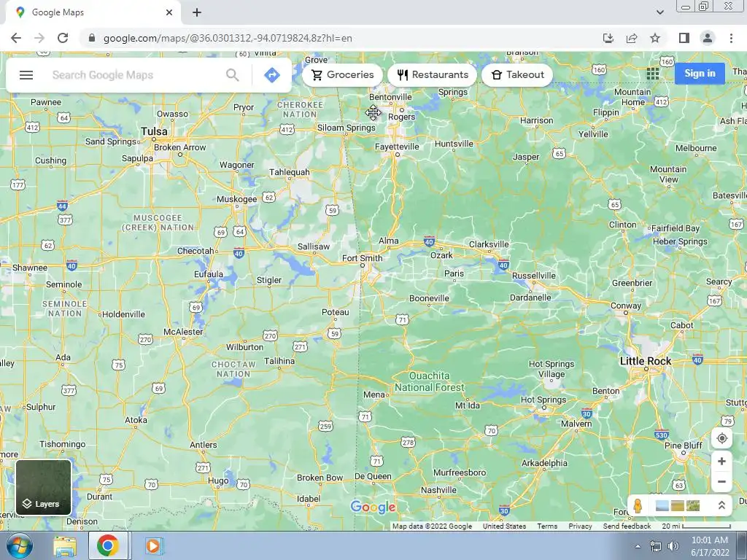
Task: Go back with the browser back arrow
Action: coord(16,38)
